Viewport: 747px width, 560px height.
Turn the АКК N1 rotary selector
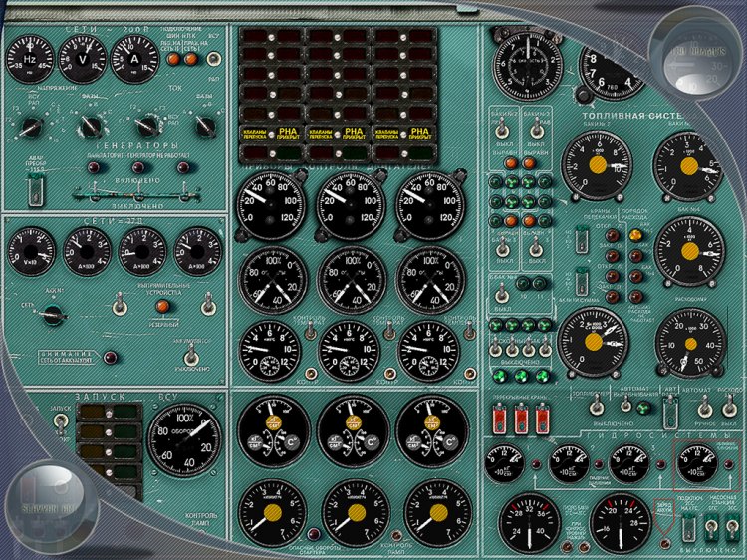[54, 314]
